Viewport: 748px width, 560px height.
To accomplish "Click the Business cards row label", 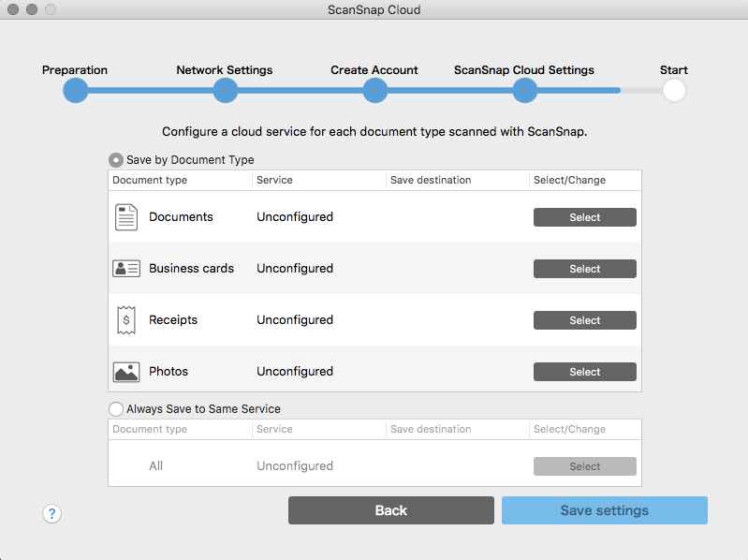I will [x=191, y=269].
